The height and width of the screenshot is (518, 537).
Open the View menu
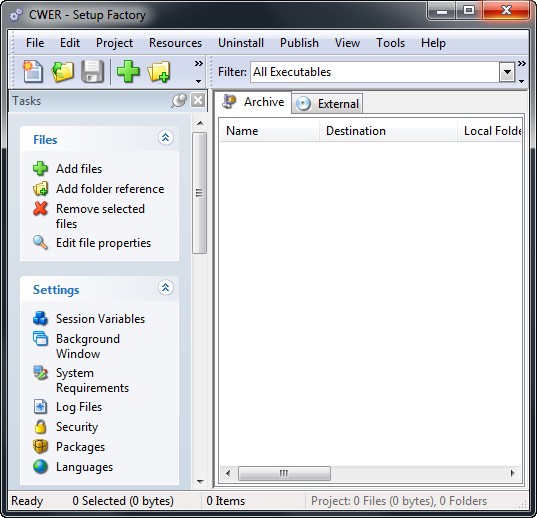[x=347, y=43]
